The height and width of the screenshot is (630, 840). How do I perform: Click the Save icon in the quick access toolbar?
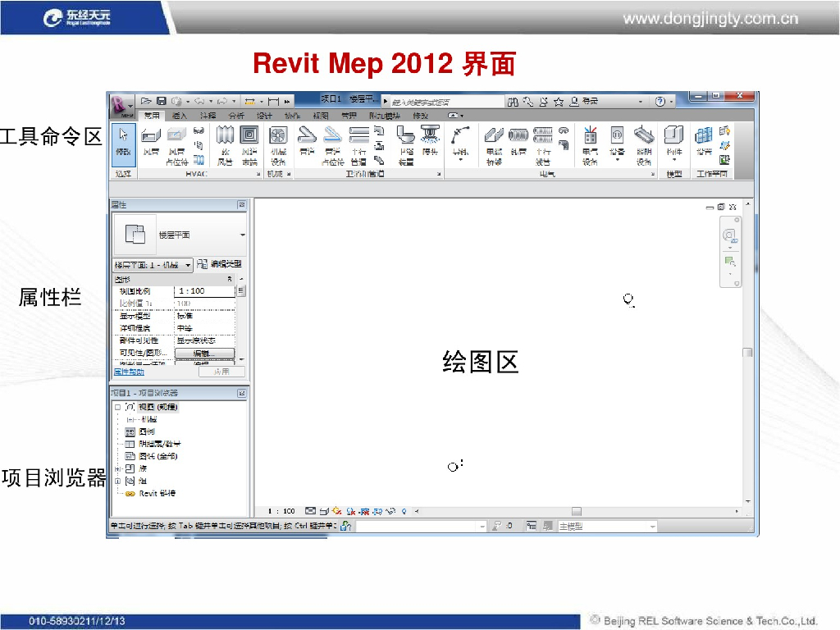[162, 102]
